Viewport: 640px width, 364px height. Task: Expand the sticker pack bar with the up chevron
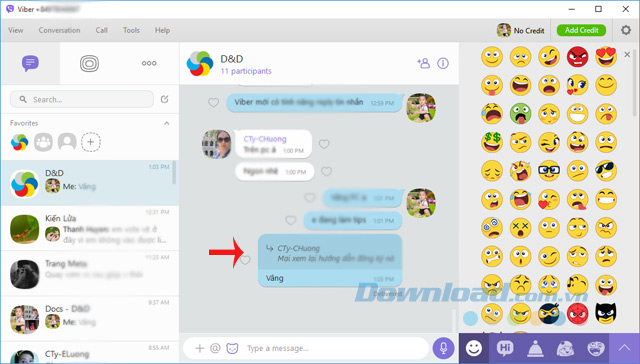[x=624, y=348]
